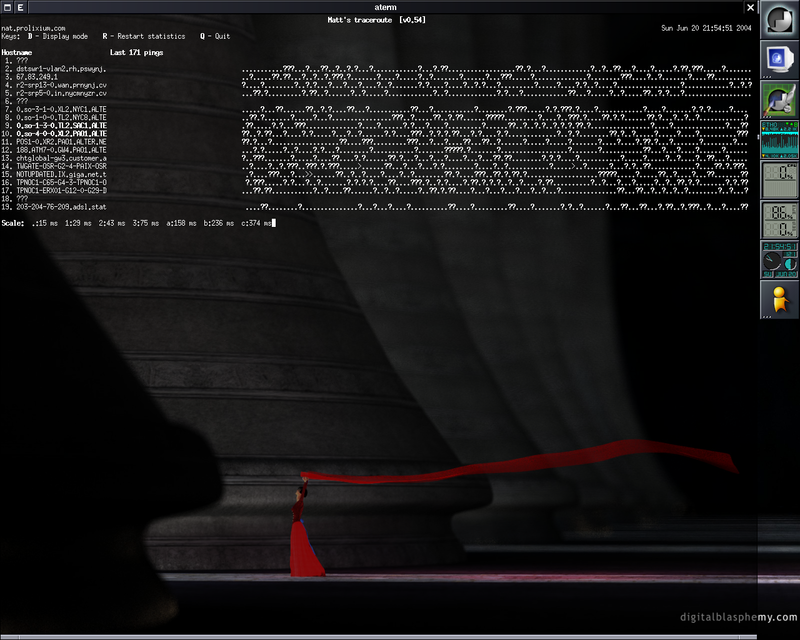The height and width of the screenshot is (640, 800).
Task: Select hop 5 r2-srp5-0.in.nycmnyzr.cv
Action: coord(55,93)
